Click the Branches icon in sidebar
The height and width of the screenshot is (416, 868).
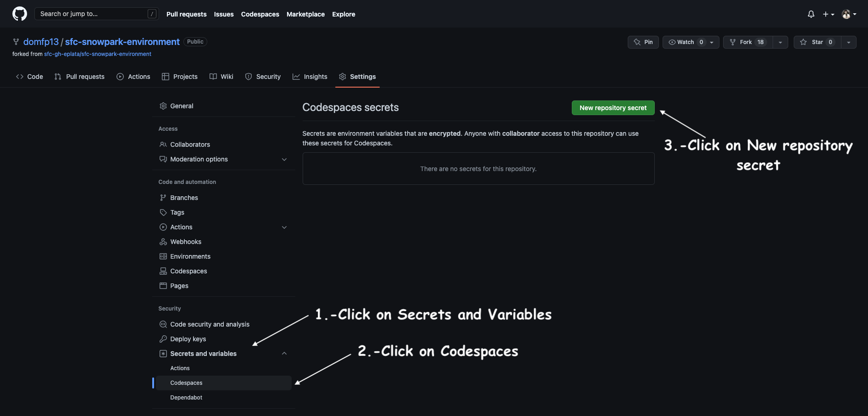[x=163, y=198]
